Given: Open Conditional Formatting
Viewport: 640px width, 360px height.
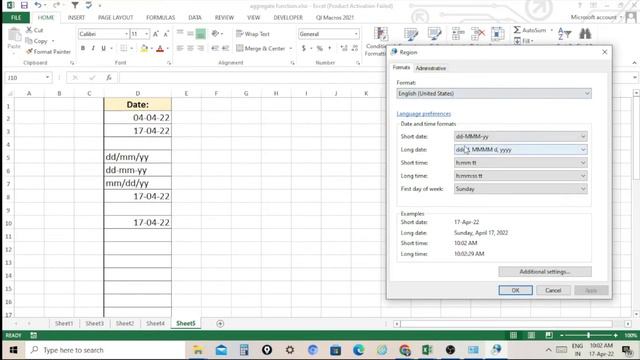Looking at the screenshot, I should [376, 41].
